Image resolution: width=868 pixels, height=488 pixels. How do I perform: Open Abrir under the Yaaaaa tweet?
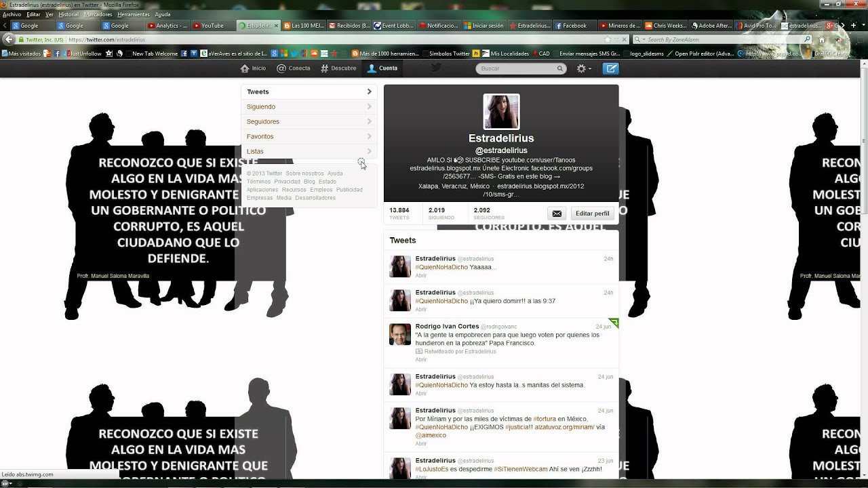421,276
